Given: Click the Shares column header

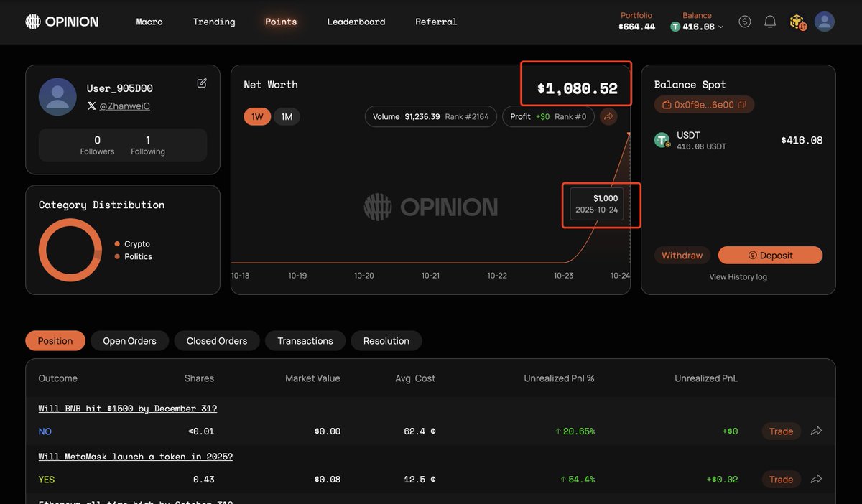Looking at the screenshot, I should 199,378.
